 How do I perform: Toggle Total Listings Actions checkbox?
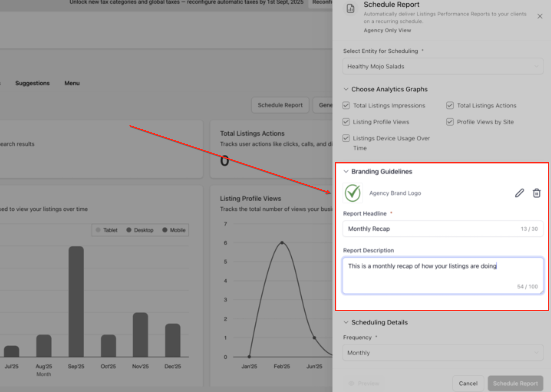(x=450, y=106)
